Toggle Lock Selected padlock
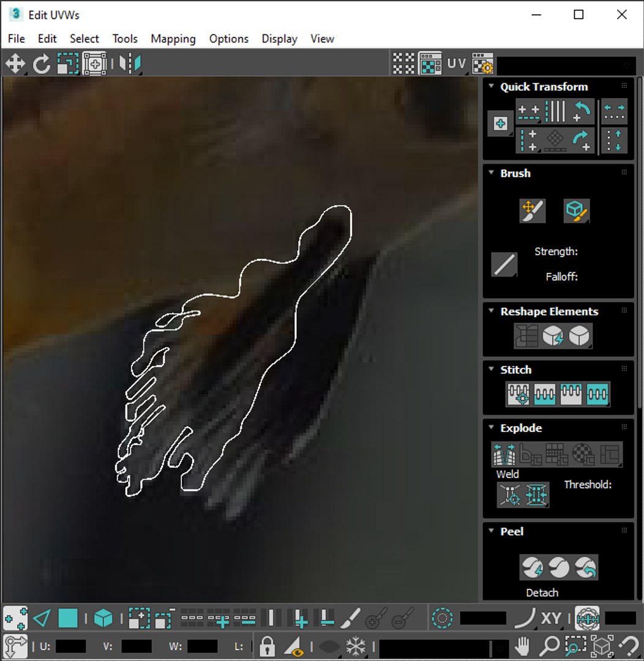644x661 pixels. click(x=267, y=646)
